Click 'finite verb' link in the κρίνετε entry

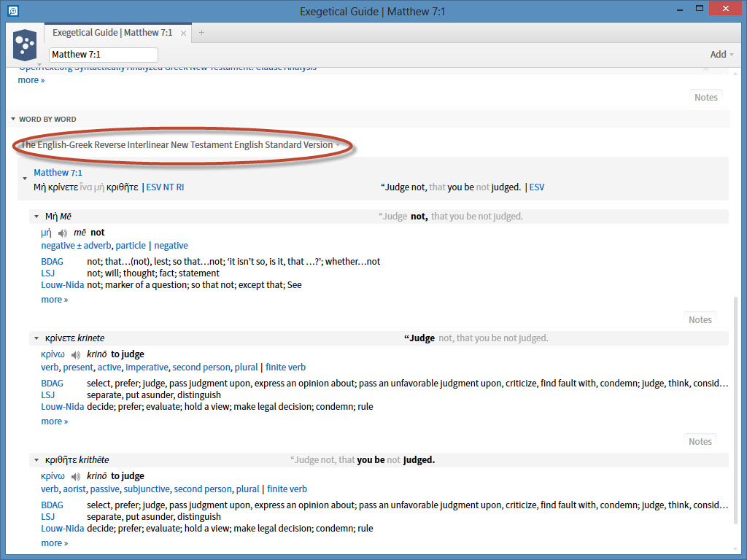click(x=285, y=367)
